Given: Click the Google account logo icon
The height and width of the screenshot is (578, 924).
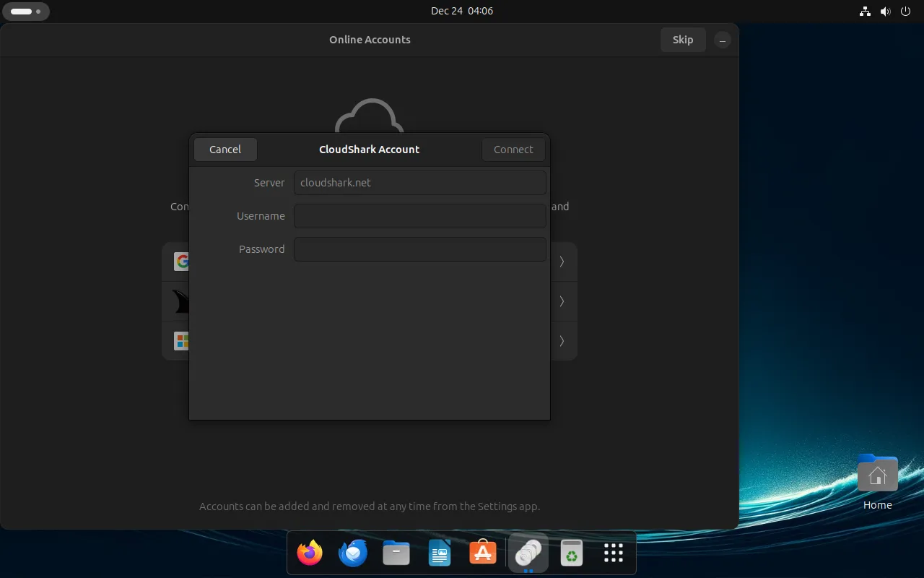Looking at the screenshot, I should 182,262.
